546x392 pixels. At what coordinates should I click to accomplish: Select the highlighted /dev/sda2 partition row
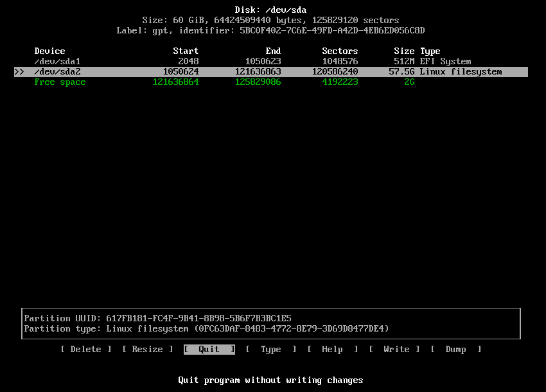(271, 72)
